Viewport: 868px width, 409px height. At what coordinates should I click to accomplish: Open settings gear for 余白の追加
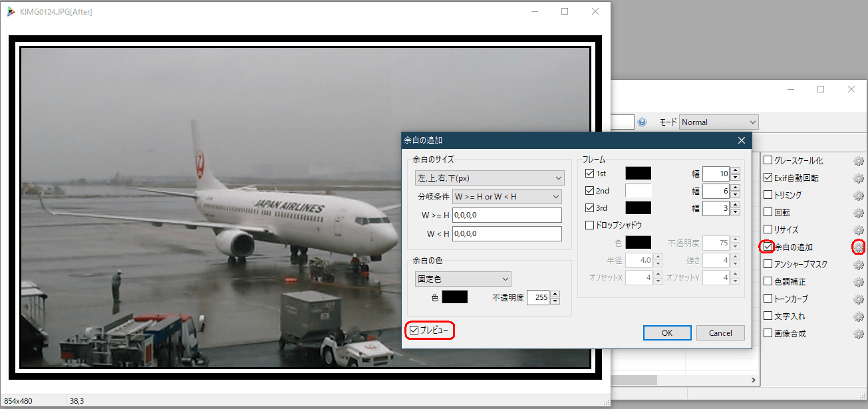pyautogui.click(x=858, y=247)
